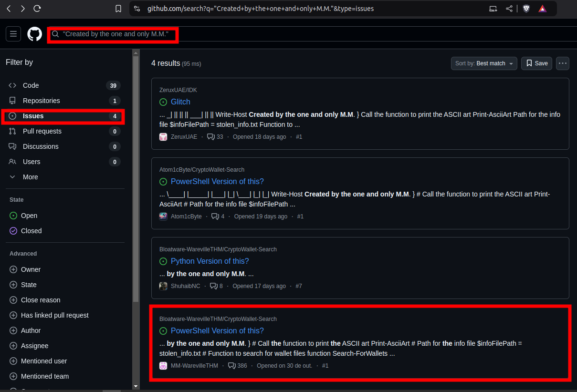Open the ShuhaibNC user profile link

pyautogui.click(x=186, y=286)
